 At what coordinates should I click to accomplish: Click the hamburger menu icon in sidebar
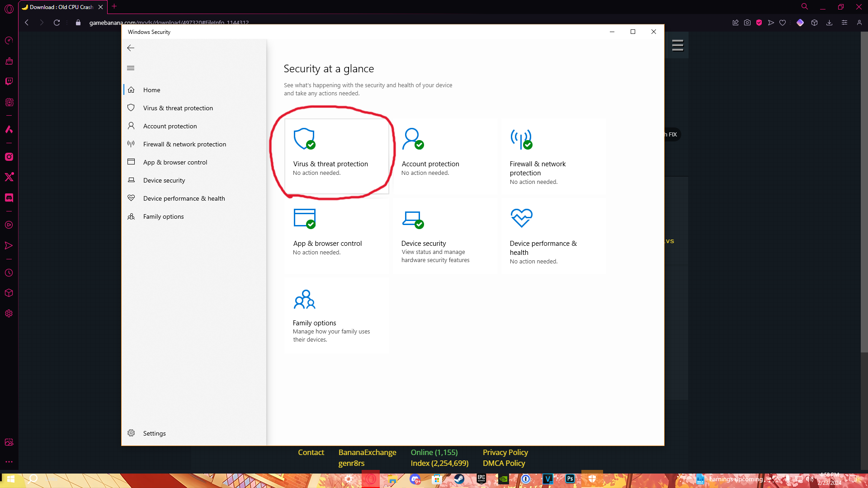pyautogui.click(x=131, y=68)
